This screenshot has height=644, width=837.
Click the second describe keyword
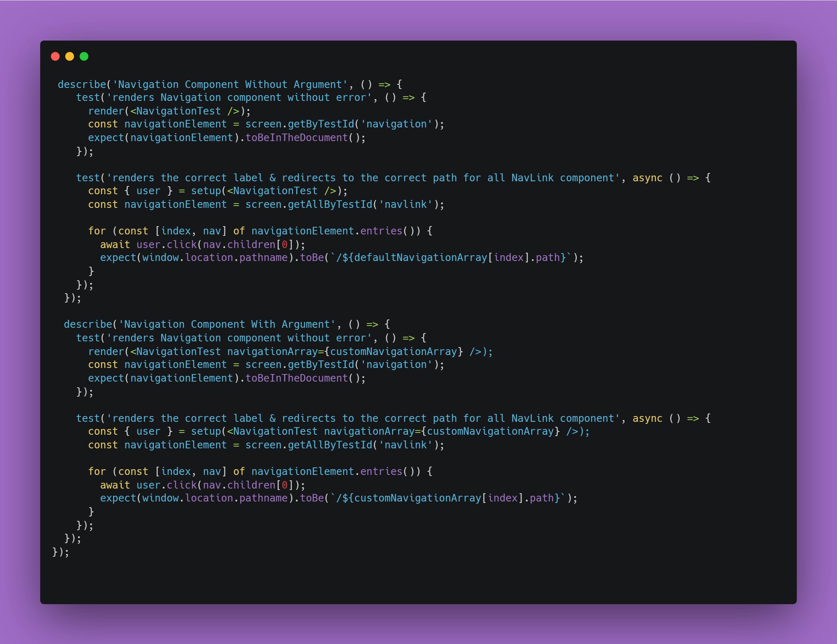(x=88, y=324)
